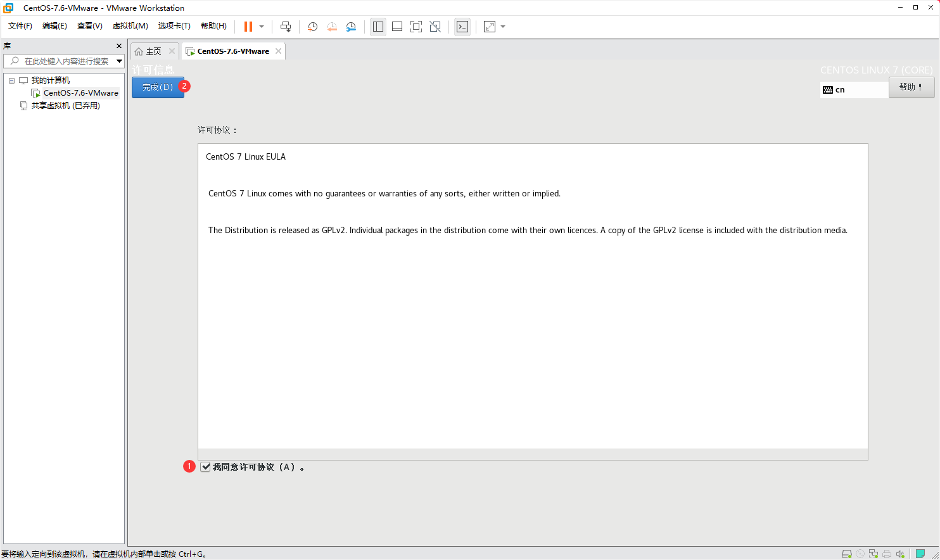The width and height of the screenshot is (940, 560).
Task: Close the 主页 tab
Action: pos(172,51)
